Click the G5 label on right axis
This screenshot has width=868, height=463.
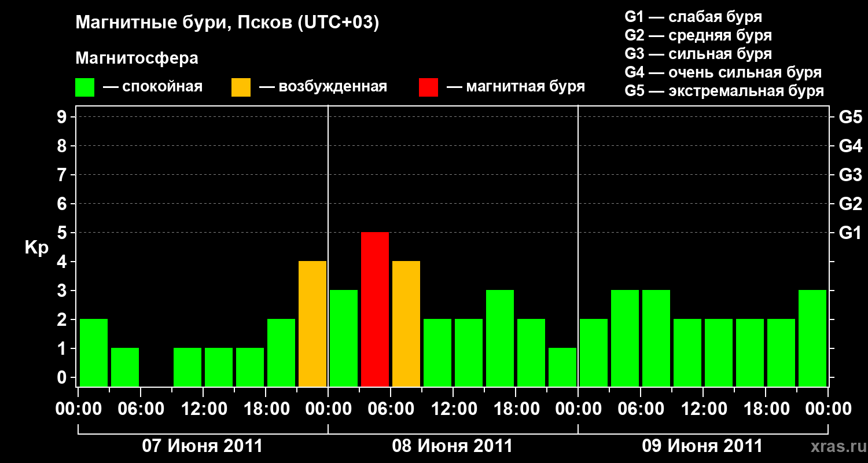click(x=851, y=117)
